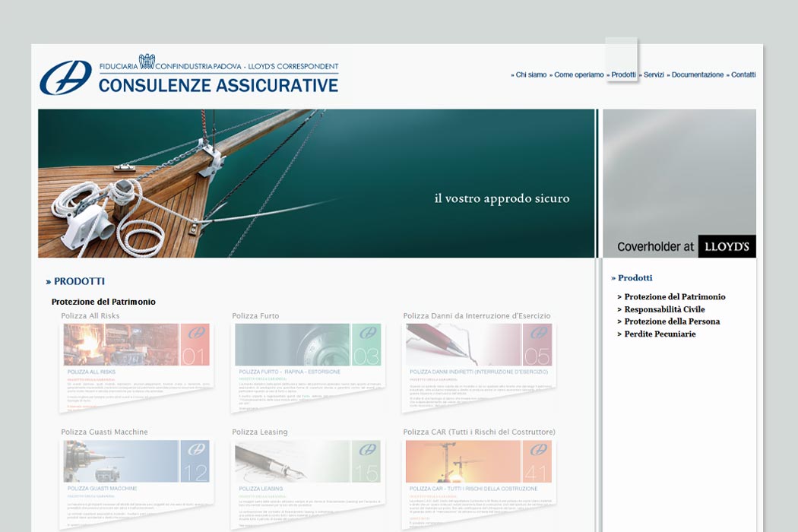Open the Polizza Leasing thumbnail numbered 15
Screen dimensions: 798x532
point(307,483)
